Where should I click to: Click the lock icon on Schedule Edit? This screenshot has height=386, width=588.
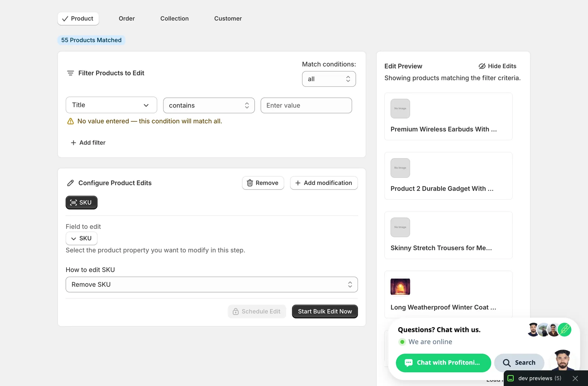point(236,312)
